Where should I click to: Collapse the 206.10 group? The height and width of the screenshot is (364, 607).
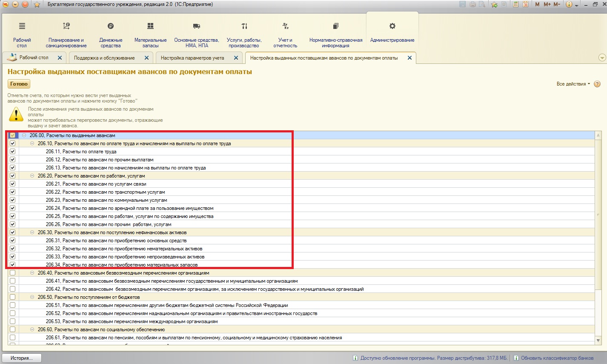tap(32, 143)
